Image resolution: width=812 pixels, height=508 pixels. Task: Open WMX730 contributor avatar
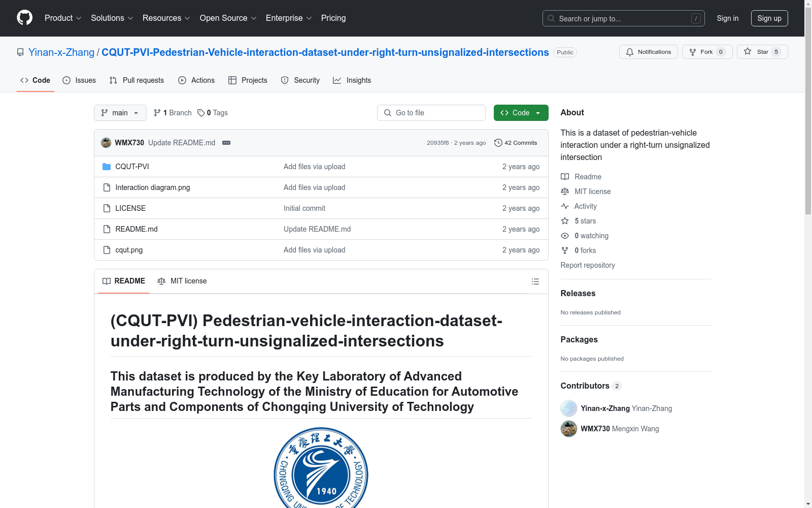pos(569,429)
